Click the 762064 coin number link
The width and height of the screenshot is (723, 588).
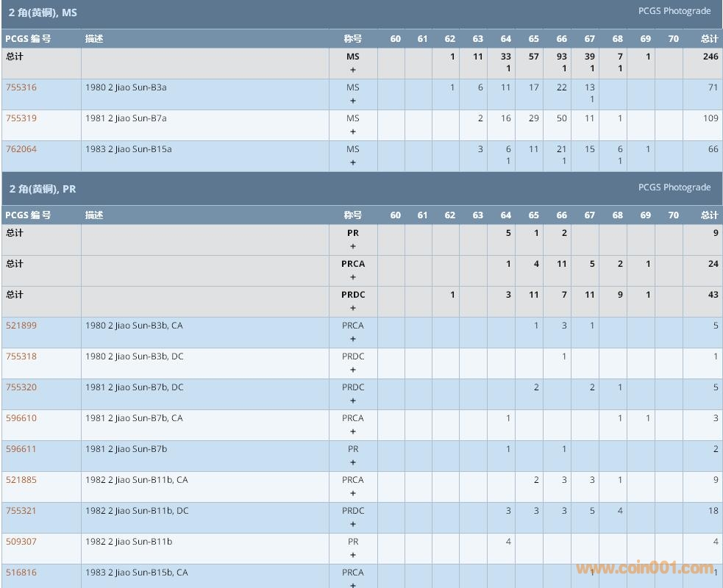(21, 149)
